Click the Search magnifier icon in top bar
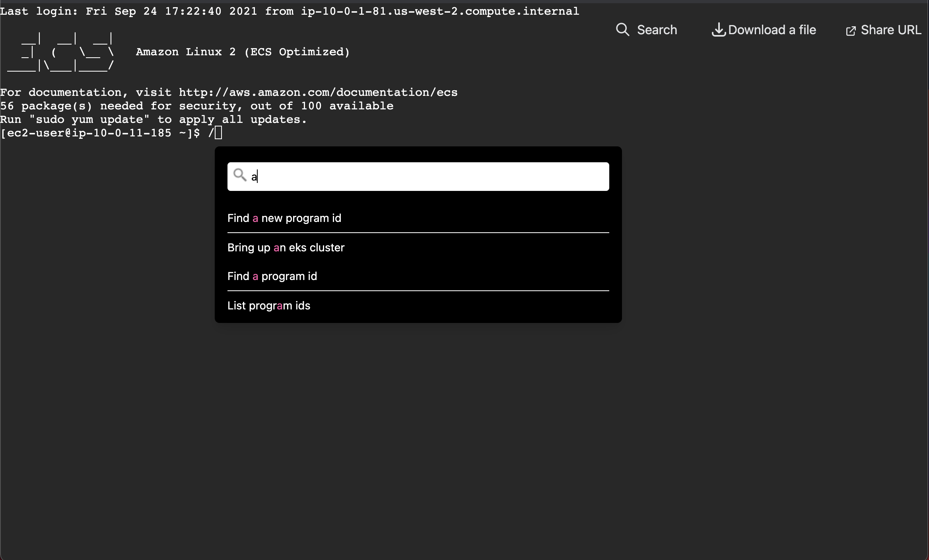Viewport: 929px width, 560px height. click(x=622, y=30)
